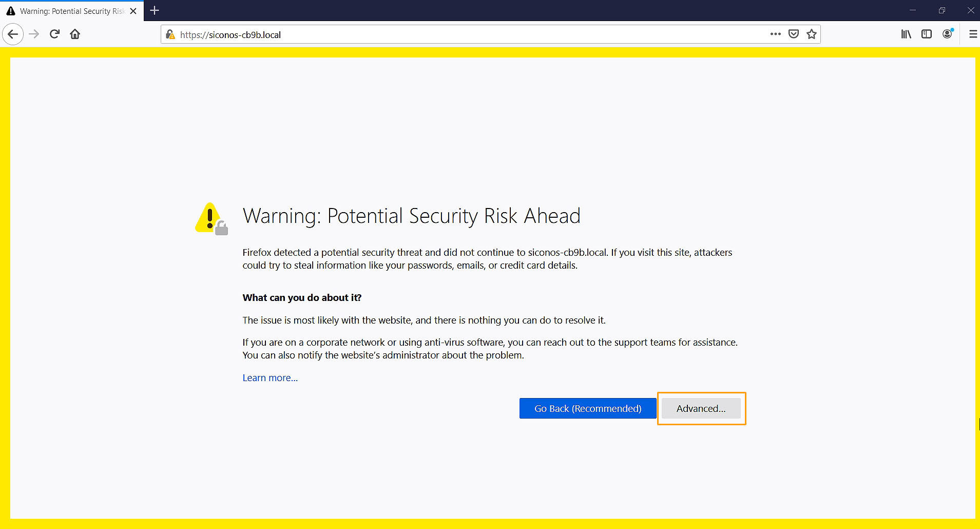The width and height of the screenshot is (980, 529).
Task: Bookmark this page with the star
Action: tap(812, 34)
